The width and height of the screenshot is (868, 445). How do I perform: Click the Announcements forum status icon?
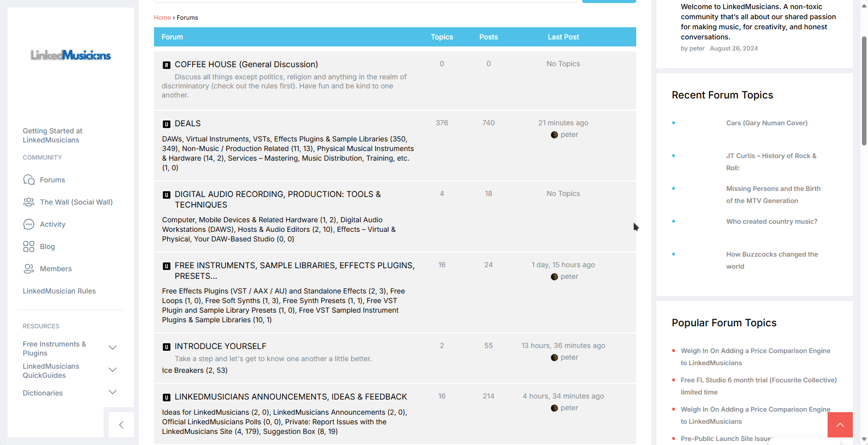[167, 397]
